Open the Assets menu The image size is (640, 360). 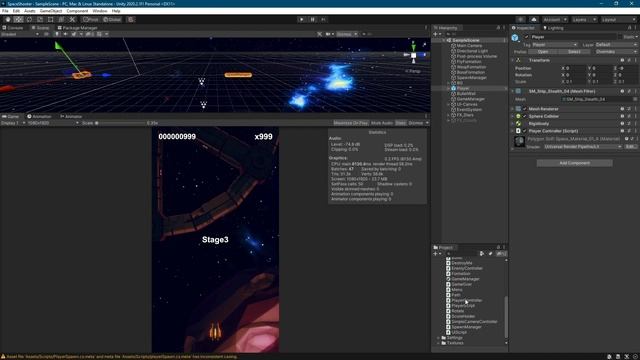coord(30,11)
